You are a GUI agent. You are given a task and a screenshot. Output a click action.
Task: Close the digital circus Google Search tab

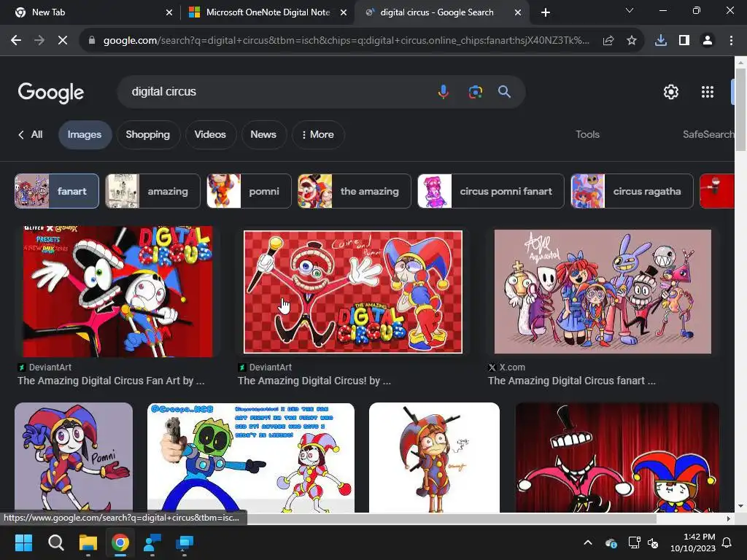tap(518, 12)
